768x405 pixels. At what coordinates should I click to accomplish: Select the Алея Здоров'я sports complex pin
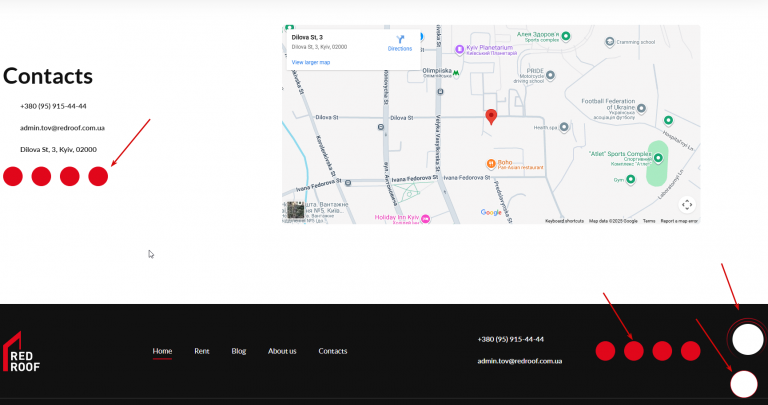pyautogui.click(x=566, y=36)
